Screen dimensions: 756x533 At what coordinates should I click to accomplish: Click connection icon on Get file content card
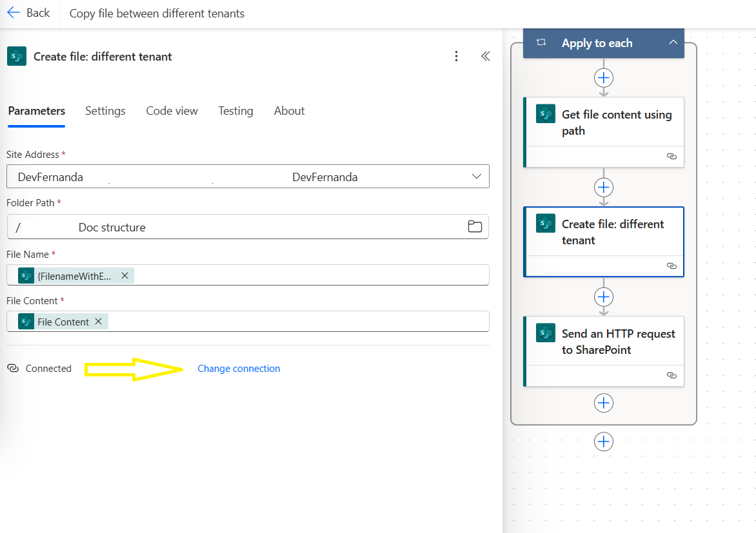[x=671, y=156]
